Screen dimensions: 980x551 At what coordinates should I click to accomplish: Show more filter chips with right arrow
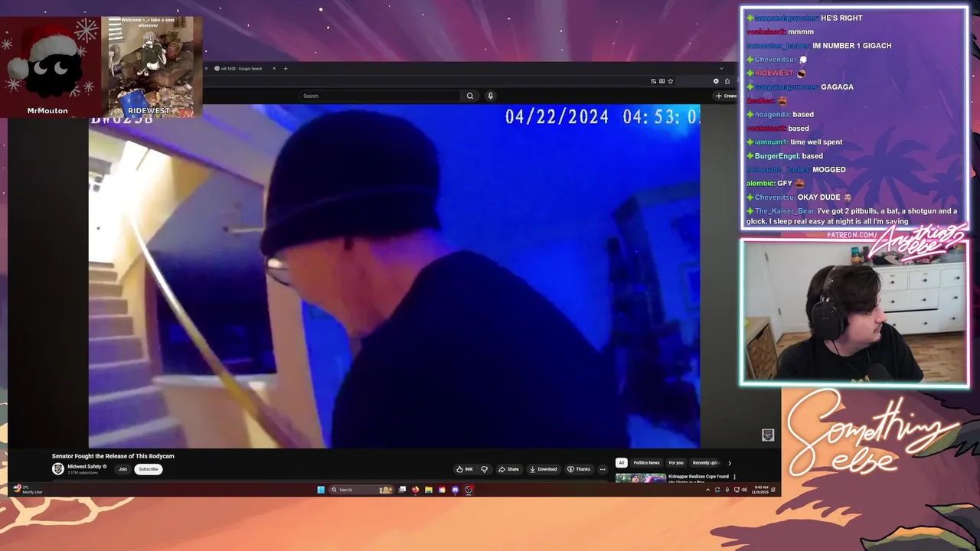pyautogui.click(x=729, y=463)
